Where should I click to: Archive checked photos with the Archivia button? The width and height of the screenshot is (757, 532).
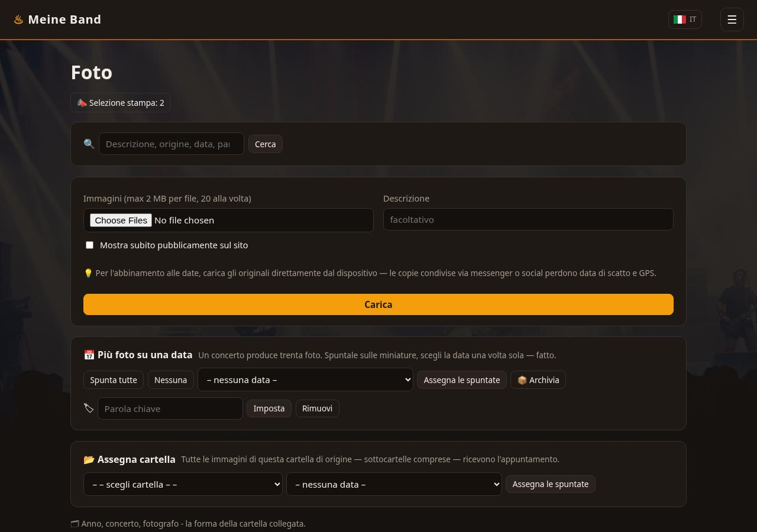pyautogui.click(x=538, y=380)
